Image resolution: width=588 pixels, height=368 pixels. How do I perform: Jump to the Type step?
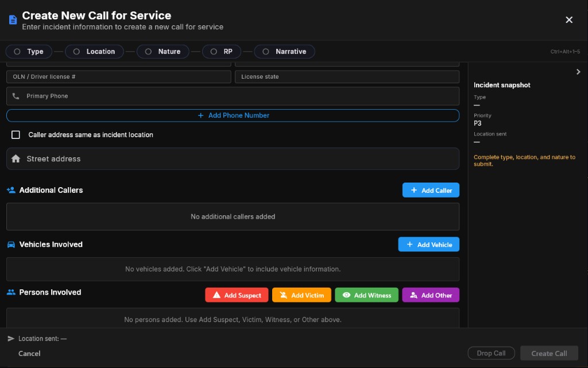point(29,51)
